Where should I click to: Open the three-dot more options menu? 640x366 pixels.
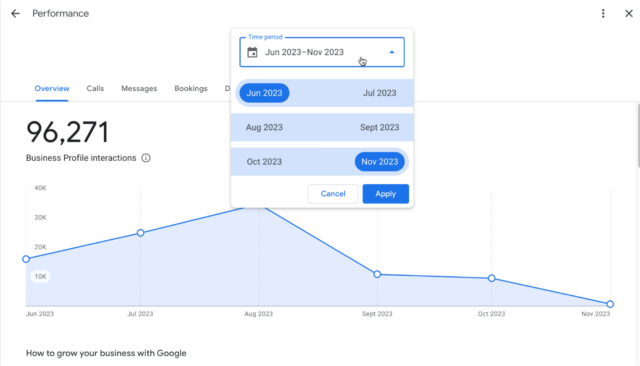(603, 13)
